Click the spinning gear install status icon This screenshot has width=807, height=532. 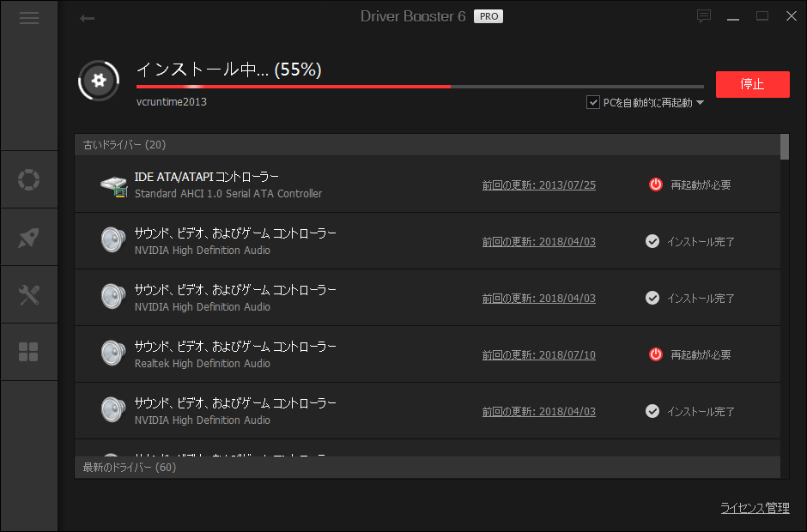coord(99,81)
